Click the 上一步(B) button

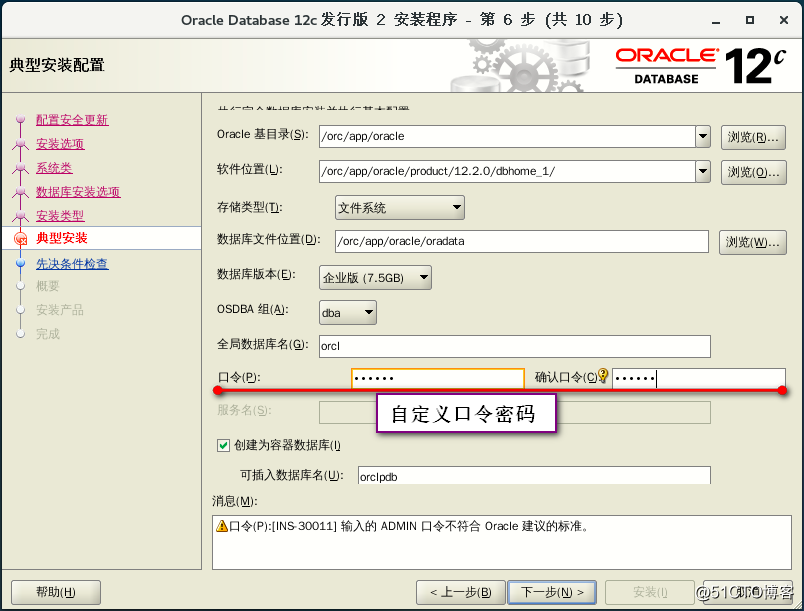460,592
